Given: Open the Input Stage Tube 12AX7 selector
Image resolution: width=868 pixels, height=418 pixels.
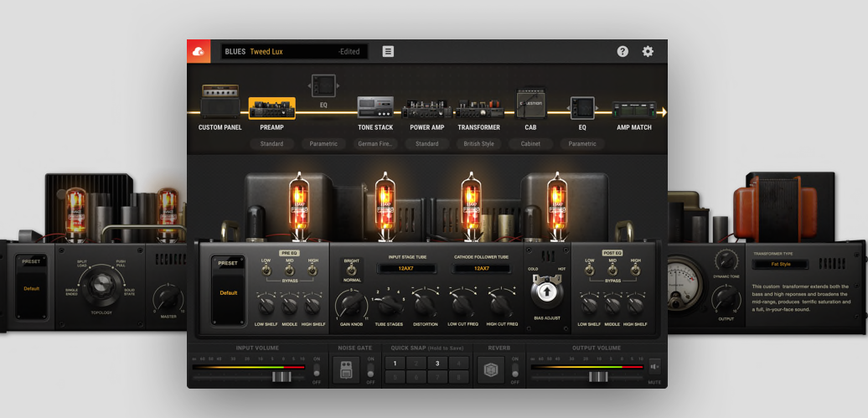Looking at the screenshot, I should click(x=406, y=269).
